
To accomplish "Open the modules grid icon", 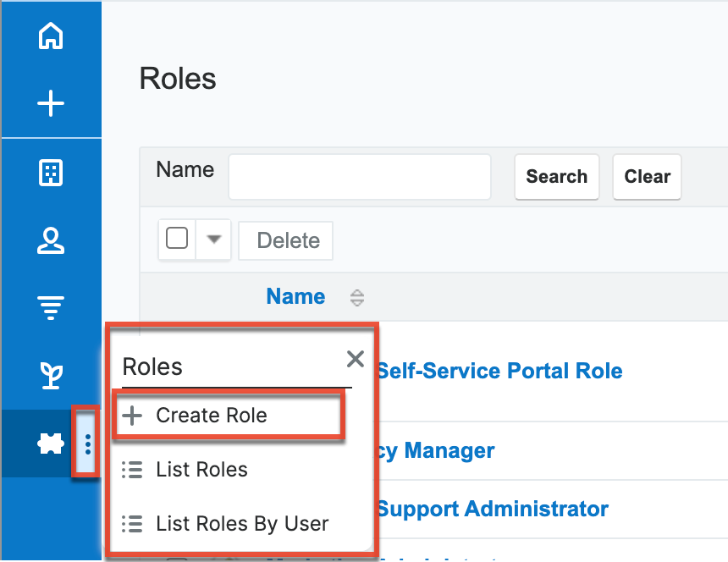I will [51, 172].
